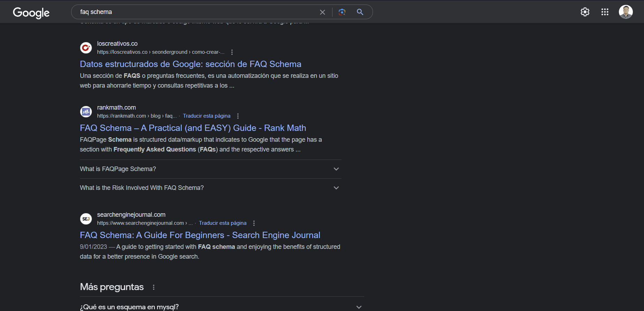644x311 pixels.
Task: Clear the search box text
Action: pyautogui.click(x=322, y=12)
